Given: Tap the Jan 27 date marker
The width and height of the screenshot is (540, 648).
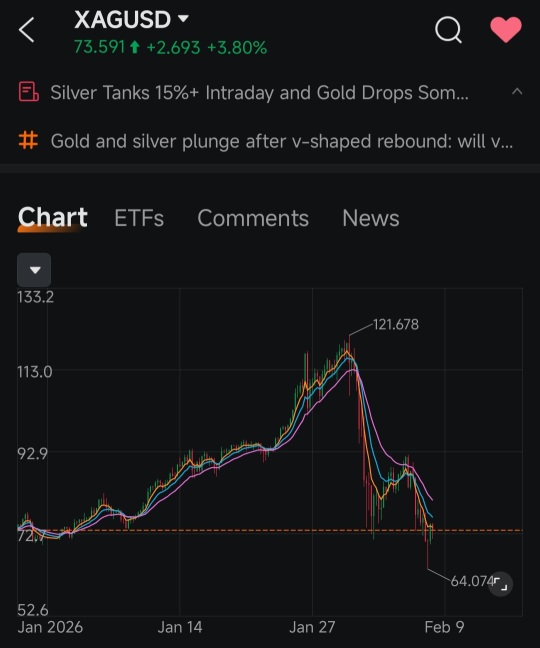Looking at the screenshot, I should click(312, 627).
